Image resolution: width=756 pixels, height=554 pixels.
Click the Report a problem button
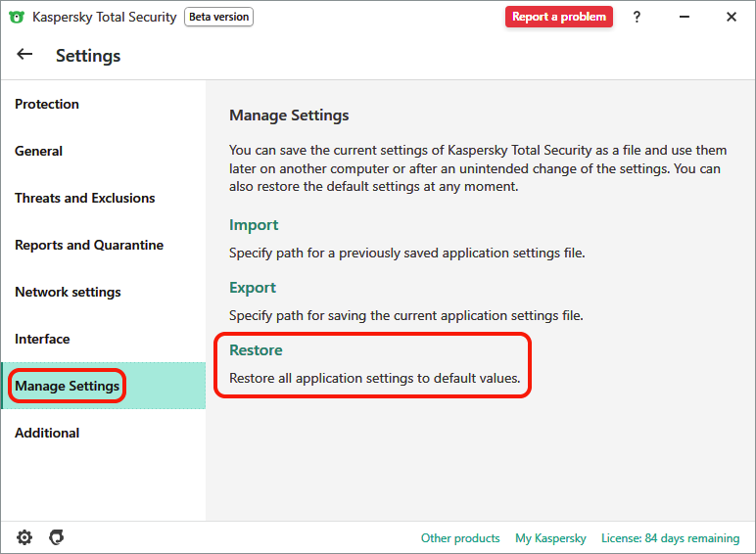pyautogui.click(x=558, y=17)
